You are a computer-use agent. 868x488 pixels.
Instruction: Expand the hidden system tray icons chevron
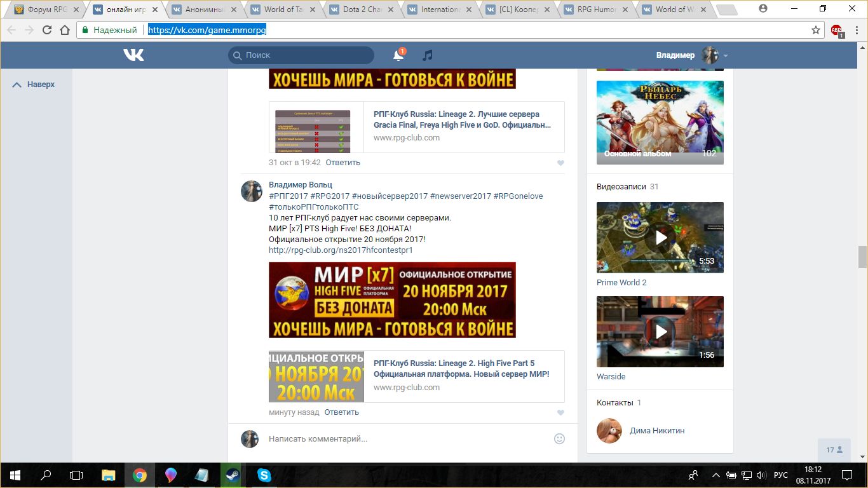click(x=716, y=475)
